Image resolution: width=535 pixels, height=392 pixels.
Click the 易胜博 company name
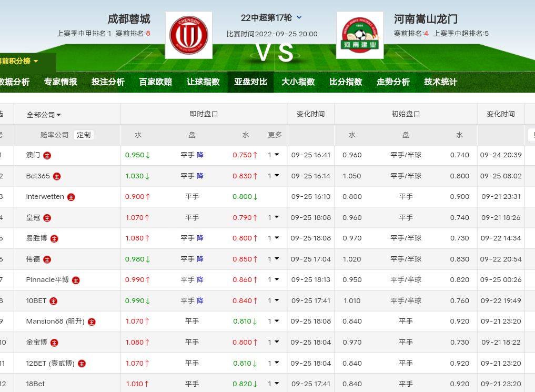click(36, 238)
